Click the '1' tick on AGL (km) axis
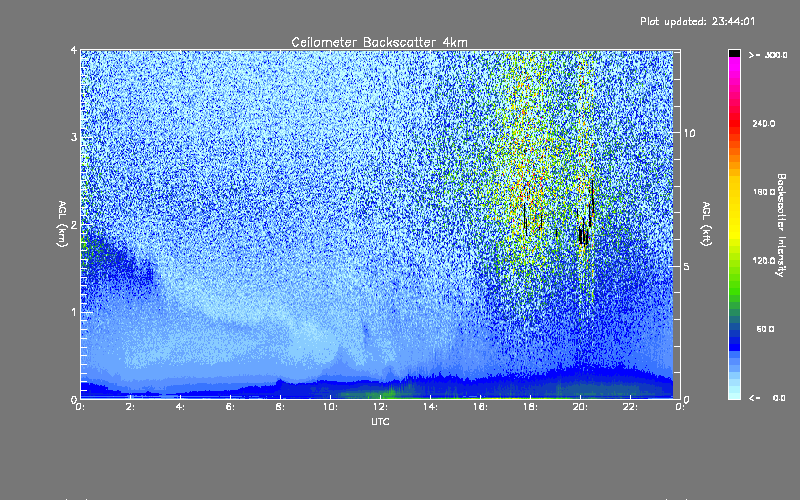 pyautogui.click(x=74, y=312)
